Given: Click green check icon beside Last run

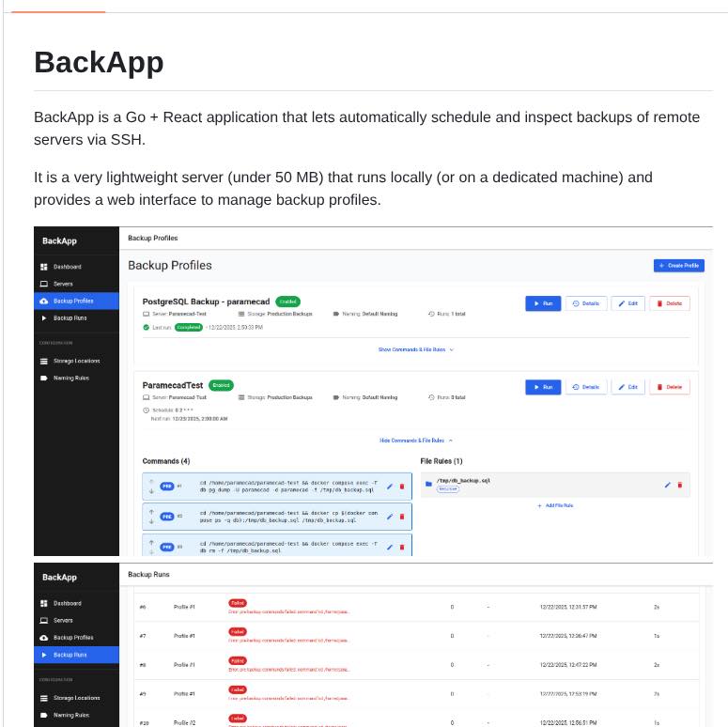Looking at the screenshot, I should [147, 327].
